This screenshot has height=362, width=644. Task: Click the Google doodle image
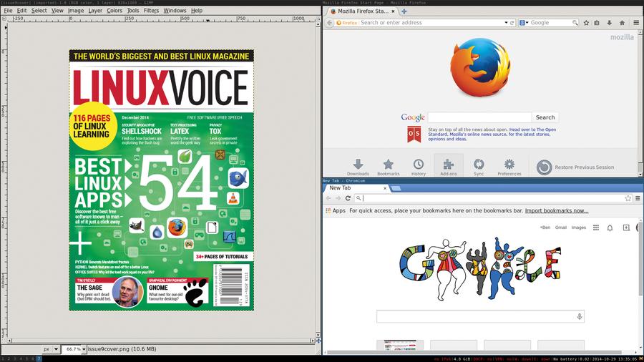[x=480, y=269]
